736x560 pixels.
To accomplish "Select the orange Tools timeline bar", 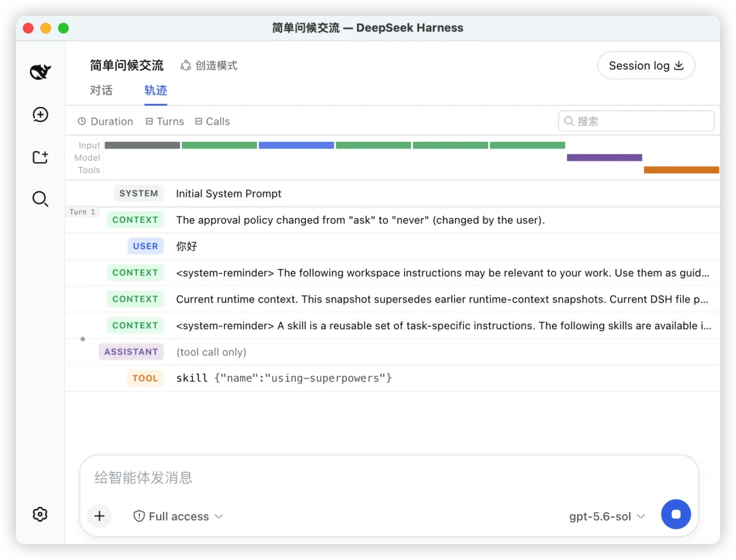I will pyautogui.click(x=681, y=170).
